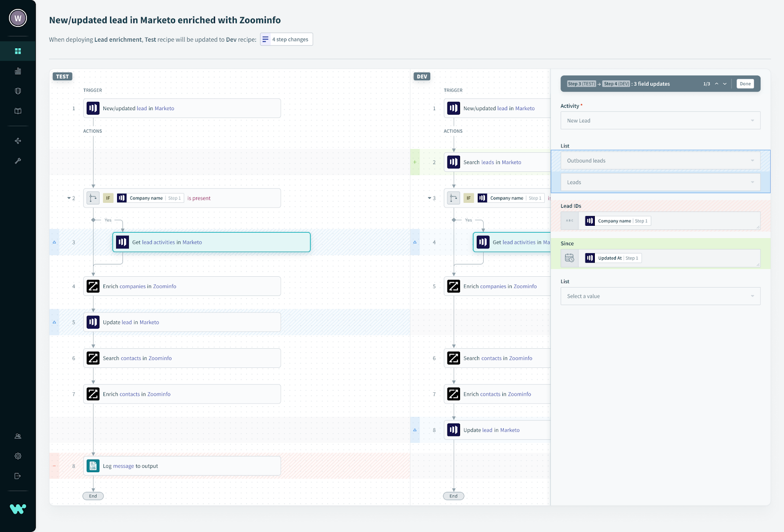Image resolution: width=784 pixels, height=532 pixels.
Task: Click the log out icon in sidebar
Action: (x=18, y=476)
